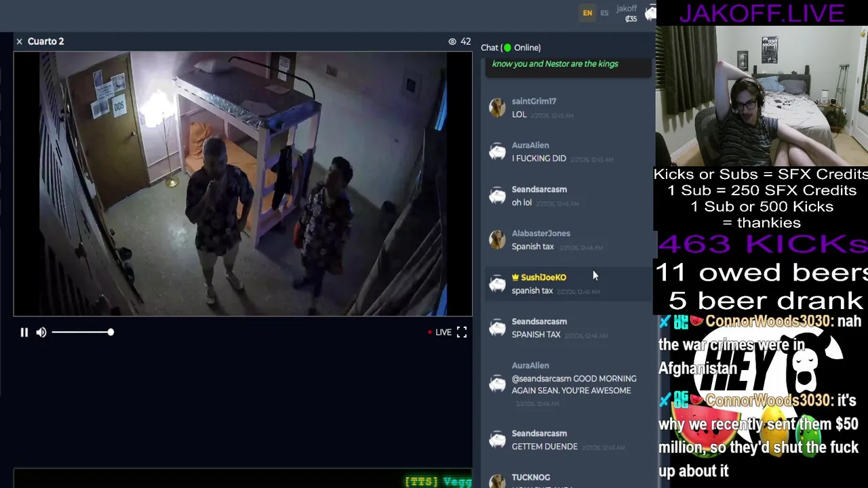Viewport: 868px width, 488px height.
Task: Click the crown badge next to SushiJoeKO
Action: point(515,277)
